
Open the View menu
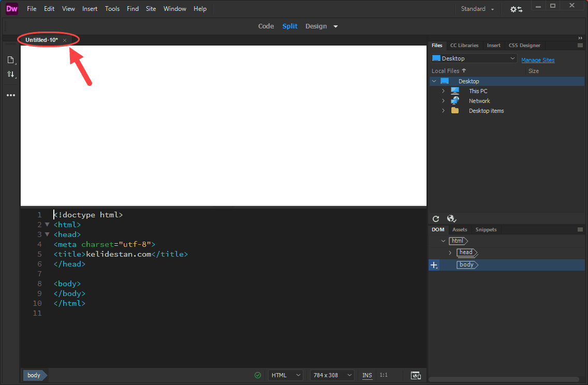click(68, 9)
